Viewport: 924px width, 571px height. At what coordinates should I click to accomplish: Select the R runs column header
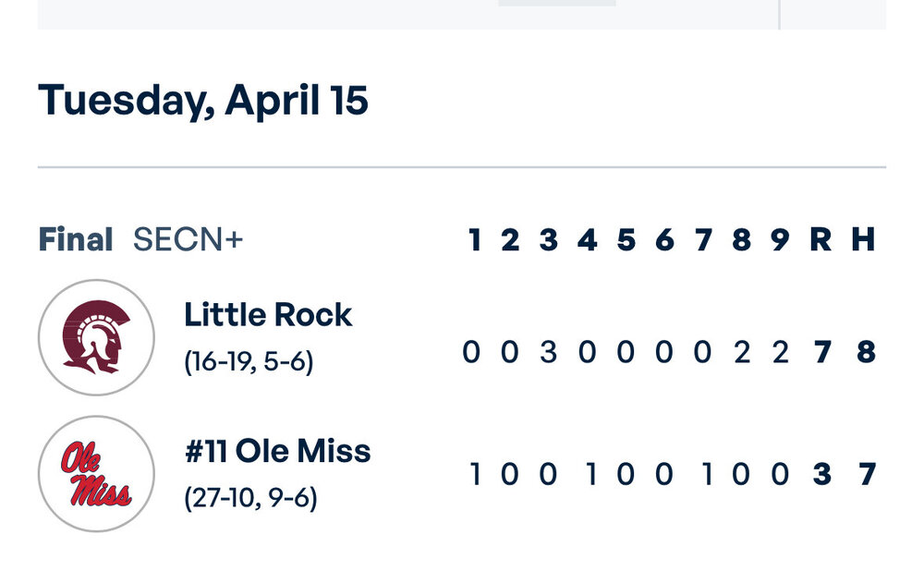[x=821, y=240]
